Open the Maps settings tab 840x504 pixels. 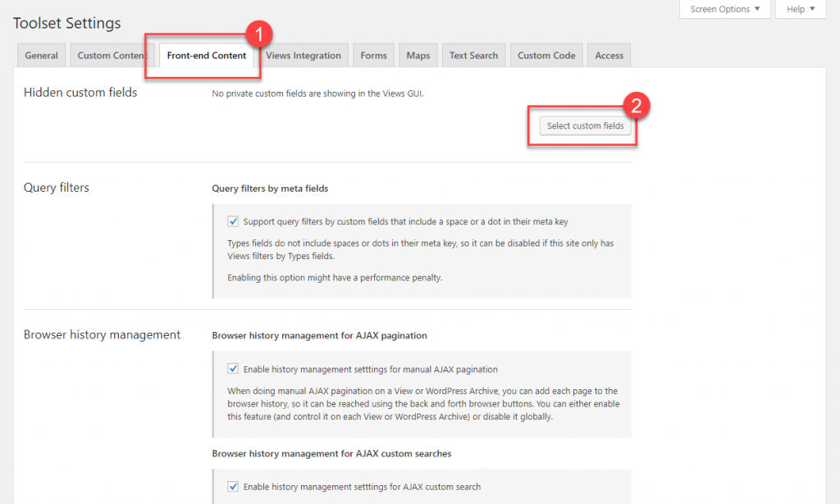418,55
